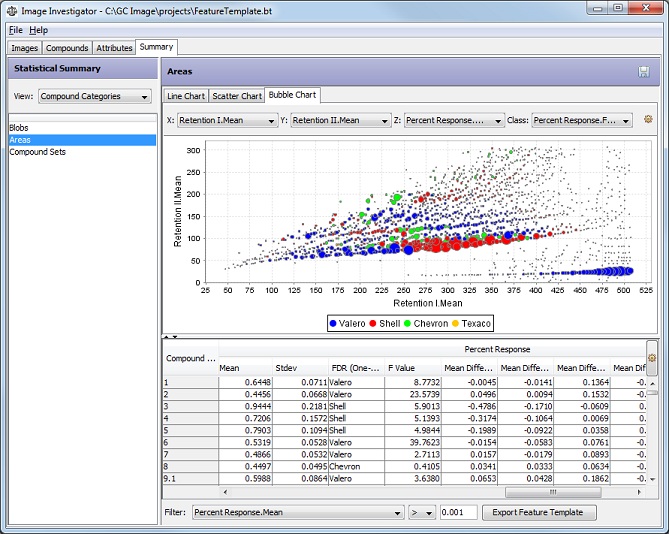Viewport: 669px width, 534px height.
Task: Click the F Value column header
Action: 413,368
